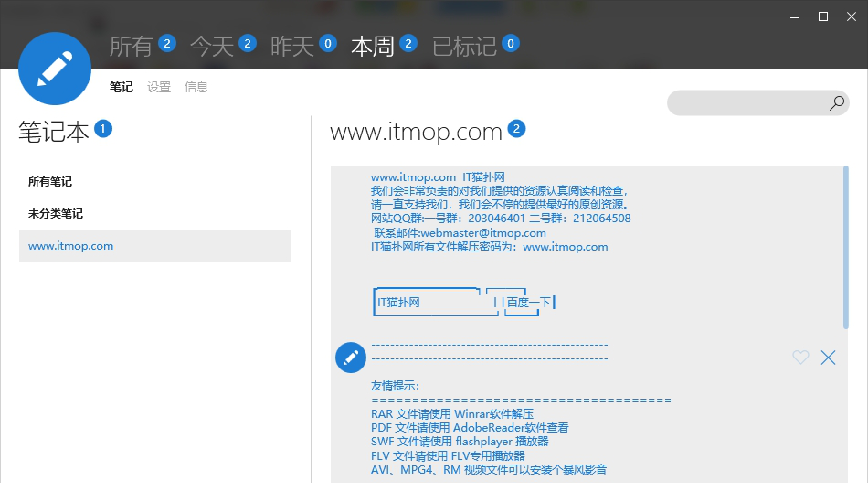
Task: Click the line with webmaster@itmop.com email
Action: [x=460, y=233]
